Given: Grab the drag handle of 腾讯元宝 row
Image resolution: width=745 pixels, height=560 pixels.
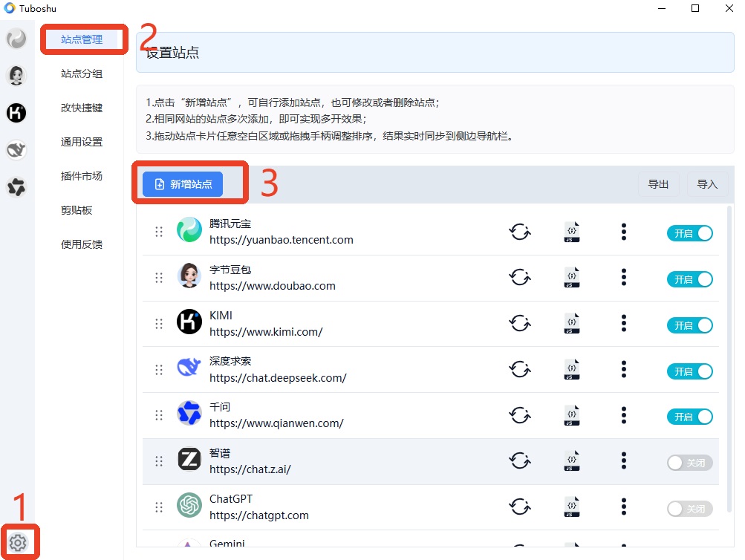Looking at the screenshot, I should pyautogui.click(x=159, y=232).
